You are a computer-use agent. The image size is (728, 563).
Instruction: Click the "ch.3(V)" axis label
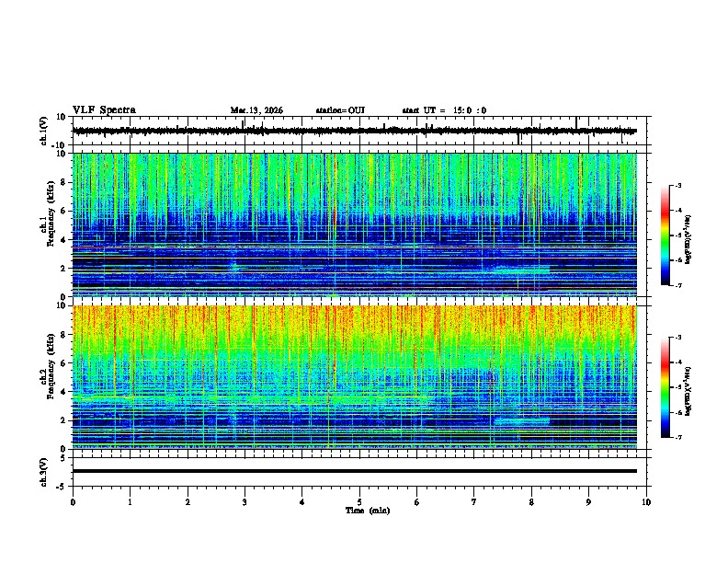[44, 472]
